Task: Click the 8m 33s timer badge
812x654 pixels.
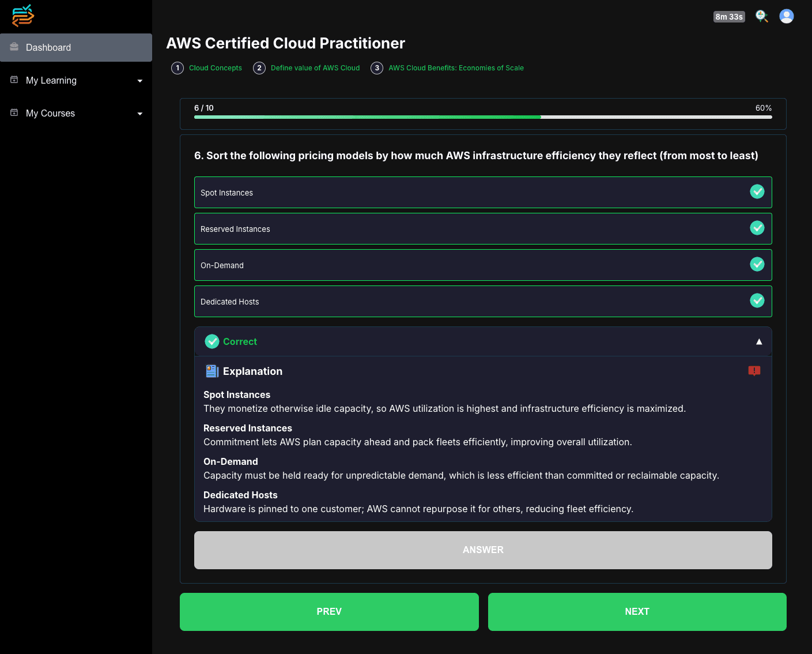Action: coord(728,16)
